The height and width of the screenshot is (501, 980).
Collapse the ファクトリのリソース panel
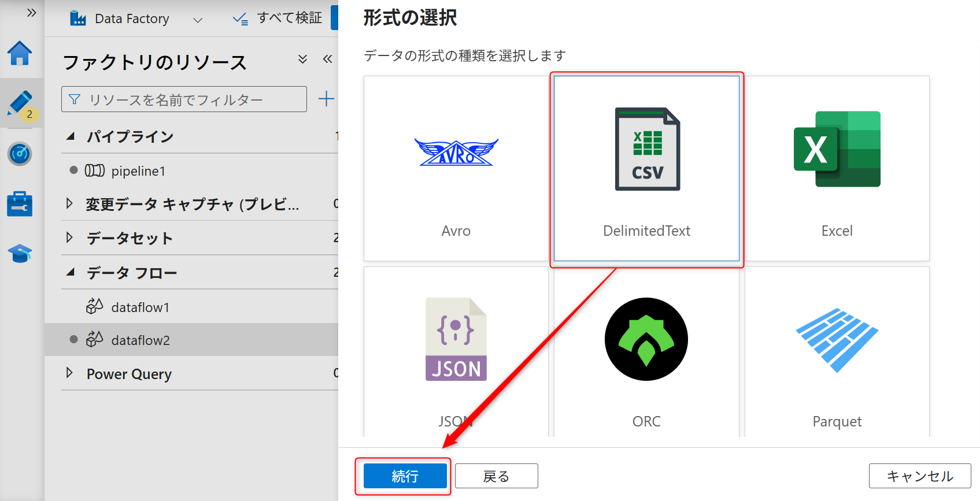(x=327, y=59)
